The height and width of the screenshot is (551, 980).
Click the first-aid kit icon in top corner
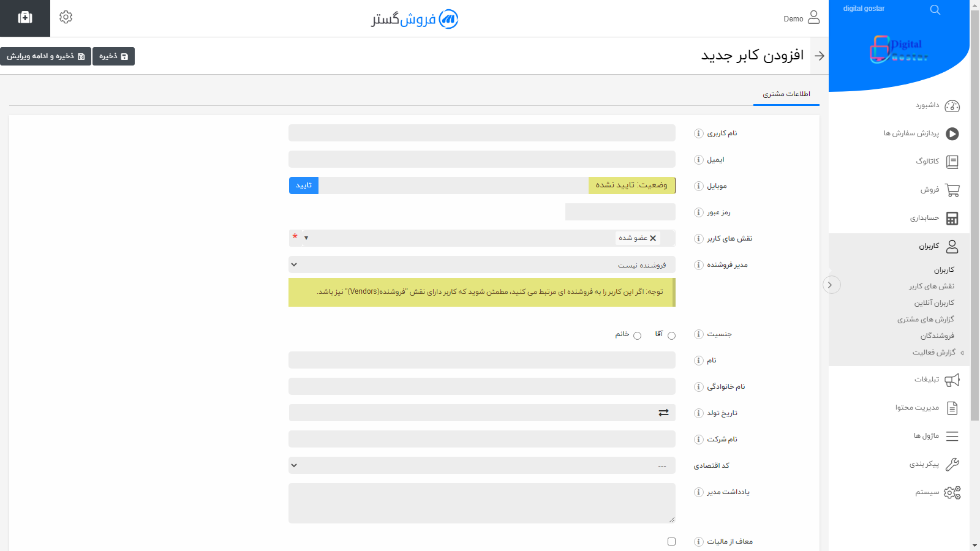(x=25, y=18)
